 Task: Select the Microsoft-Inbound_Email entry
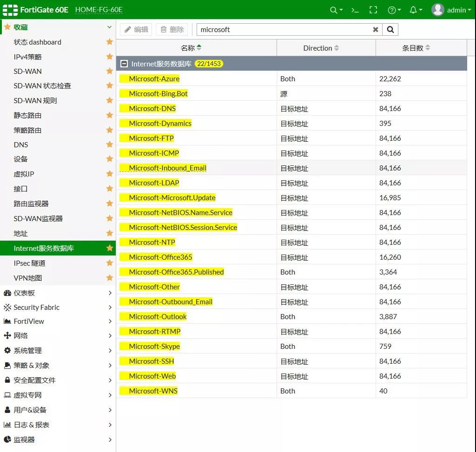pos(291,168)
